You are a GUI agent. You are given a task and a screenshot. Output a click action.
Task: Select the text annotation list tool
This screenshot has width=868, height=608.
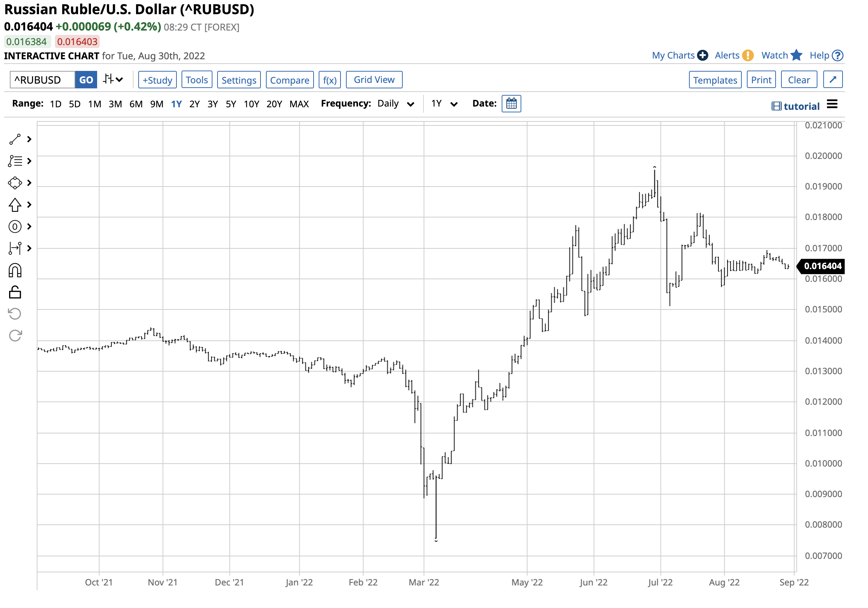pyautogui.click(x=15, y=161)
